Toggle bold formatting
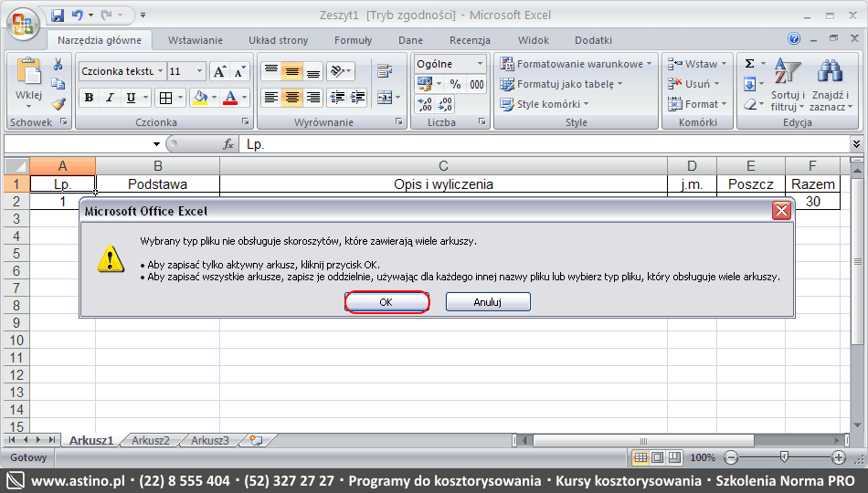The height and width of the screenshot is (493, 868). pyautogui.click(x=89, y=98)
